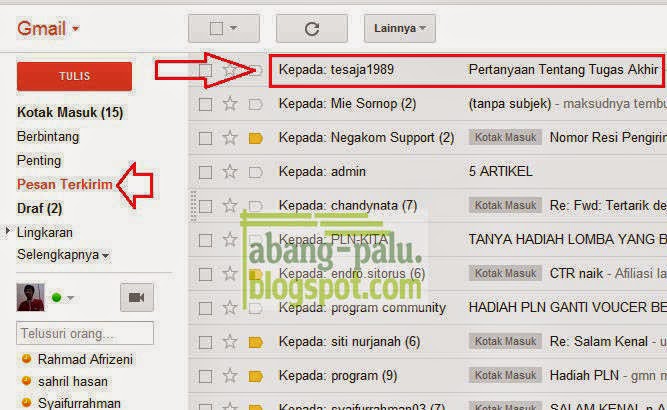Click the Telusuri orang search field
This screenshot has height=410, width=667.
(x=85, y=333)
